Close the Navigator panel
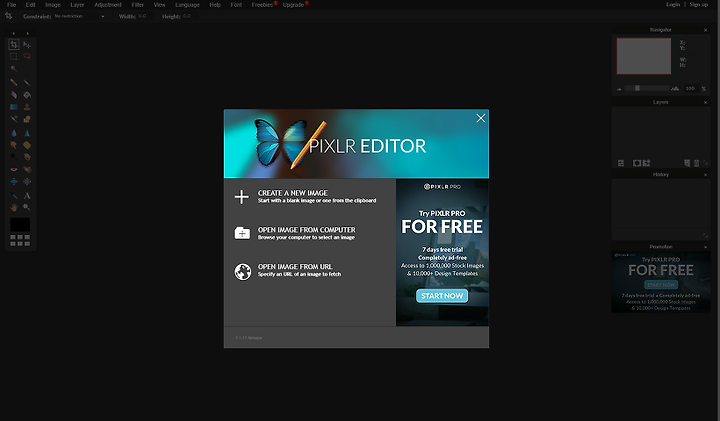Screen dimensions: 720x421 click(x=705, y=30)
